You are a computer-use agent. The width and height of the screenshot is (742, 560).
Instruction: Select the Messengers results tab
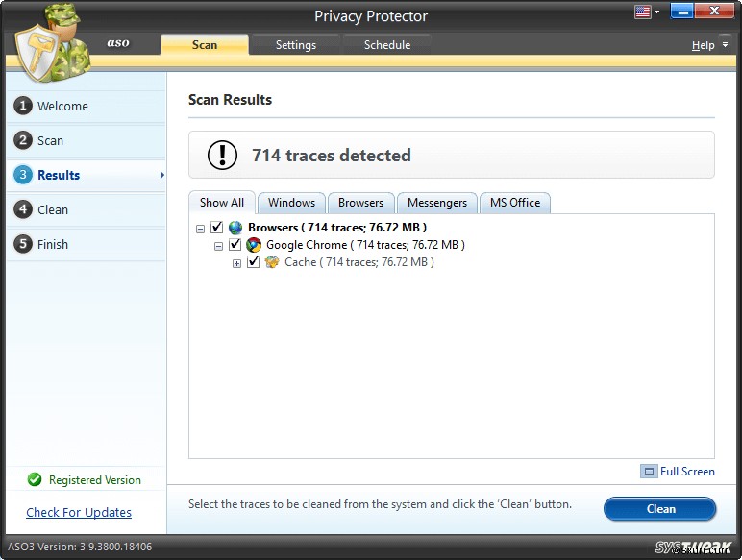[x=436, y=203]
